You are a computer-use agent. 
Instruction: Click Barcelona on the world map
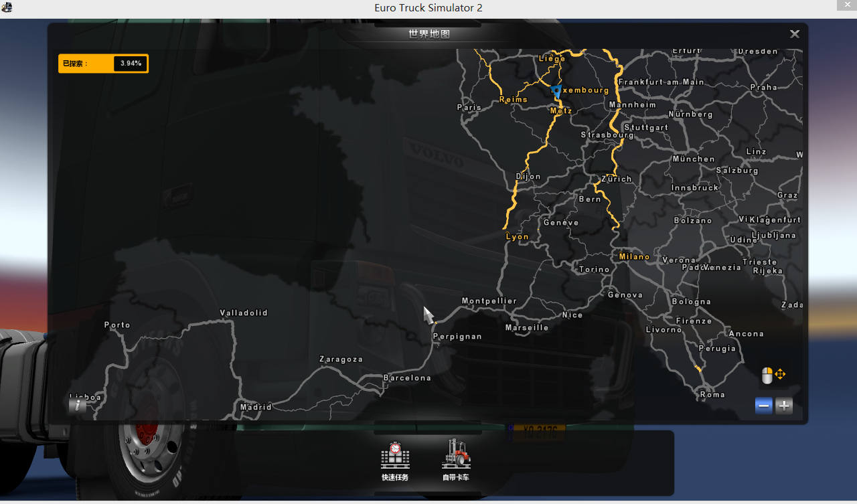pos(407,378)
